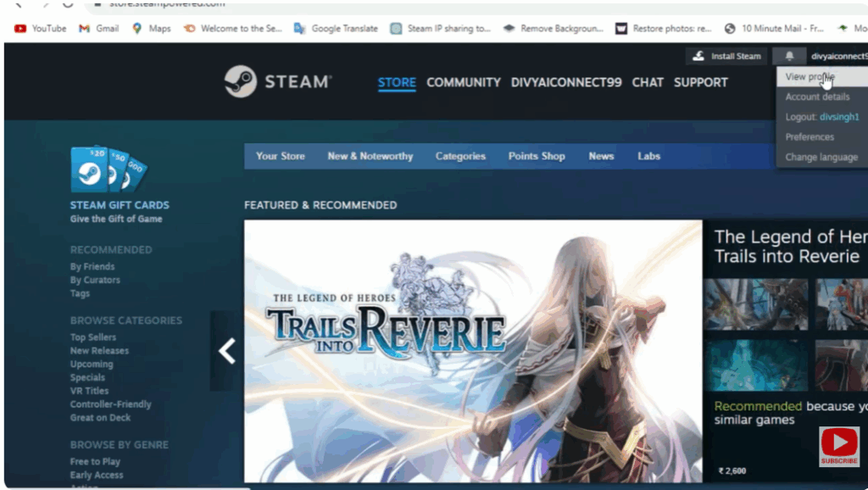Open the YouTube bookmark
This screenshot has height=490, width=868.
coord(41,28)
